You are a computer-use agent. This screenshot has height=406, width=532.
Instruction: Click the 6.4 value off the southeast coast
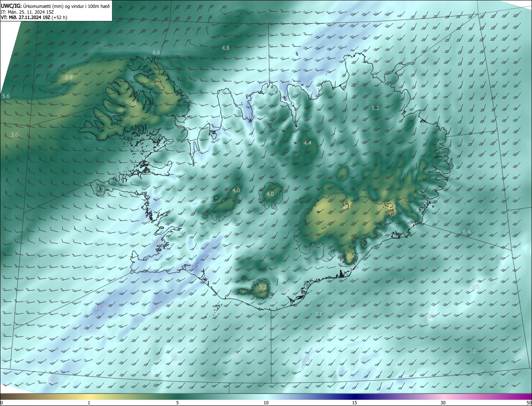click(x=466, y=232)
